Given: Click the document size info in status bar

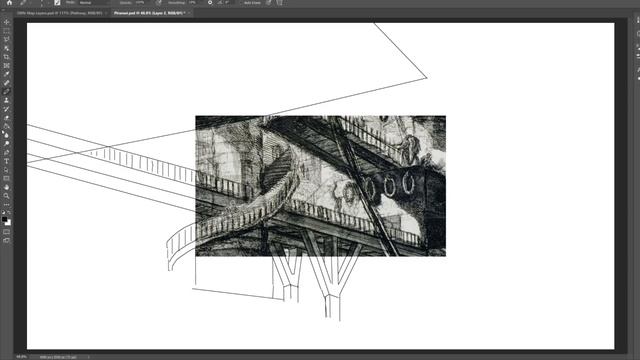Looking at the screenshot, I should click(x=58, y=357).
